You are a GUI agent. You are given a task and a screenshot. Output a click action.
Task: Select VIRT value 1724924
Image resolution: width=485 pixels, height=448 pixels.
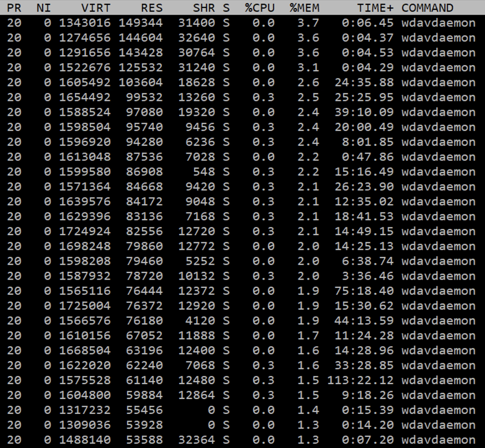85,231
